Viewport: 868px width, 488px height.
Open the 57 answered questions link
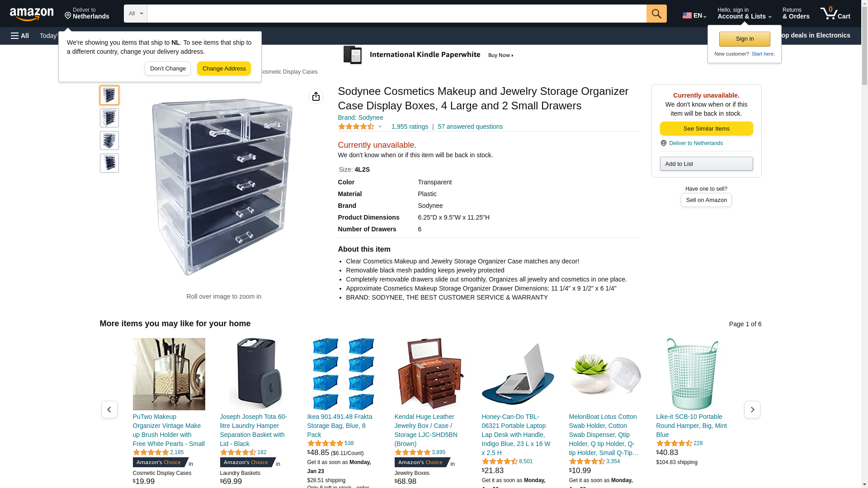(x=470, y=127)
